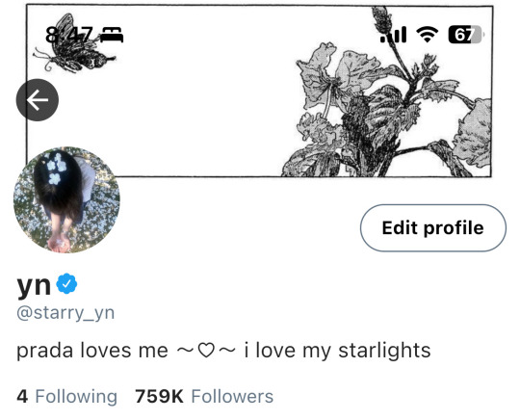
Task: Click the 759K follower count number
Action: pyautogui.click(x=159, y=396)
